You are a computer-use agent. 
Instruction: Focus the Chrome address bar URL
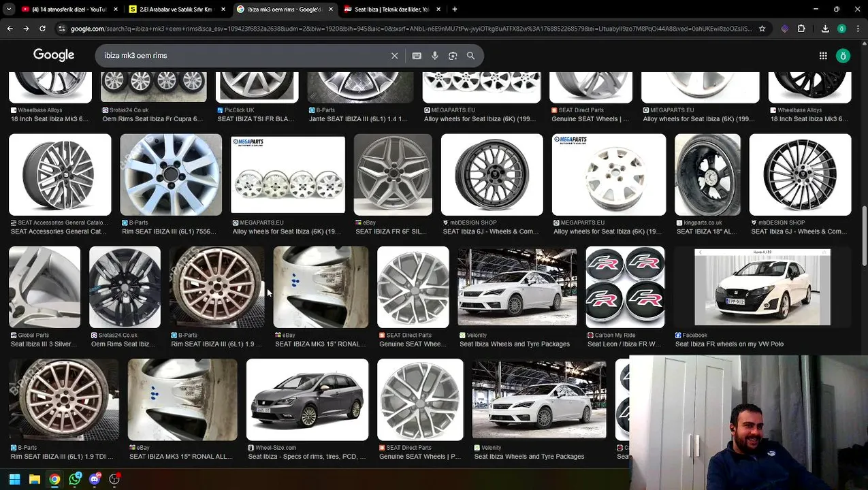[411, 29]
